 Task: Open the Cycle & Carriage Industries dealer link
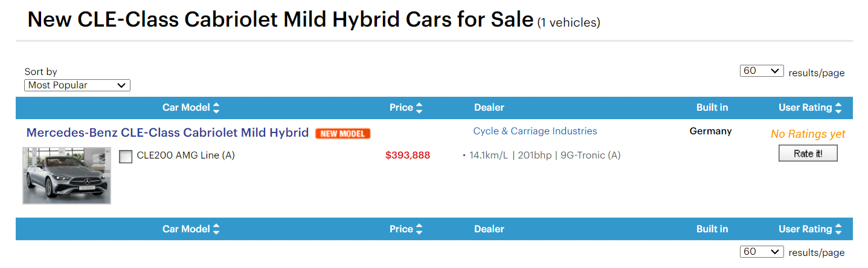click(x=535, y=131)
